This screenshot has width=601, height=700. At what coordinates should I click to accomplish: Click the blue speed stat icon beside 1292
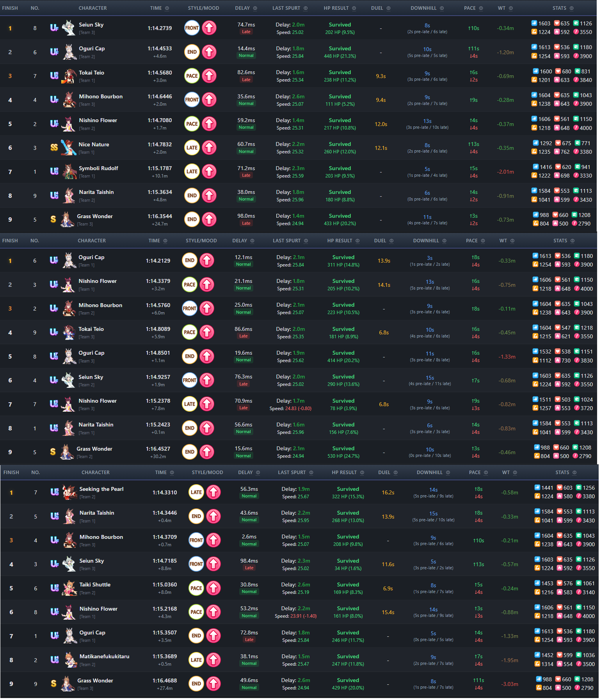(536, 143)
